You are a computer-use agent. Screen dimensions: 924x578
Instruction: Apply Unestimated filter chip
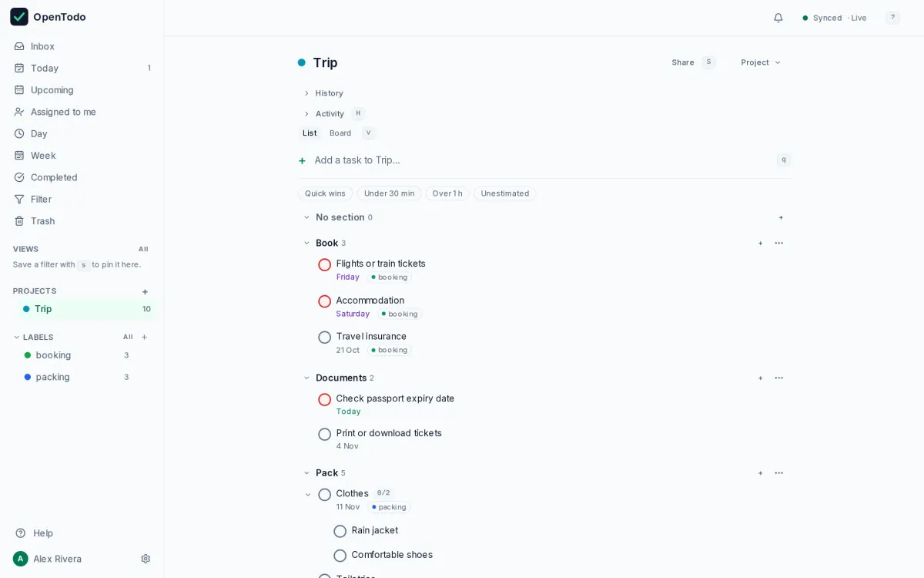click(x=505, y=193)
